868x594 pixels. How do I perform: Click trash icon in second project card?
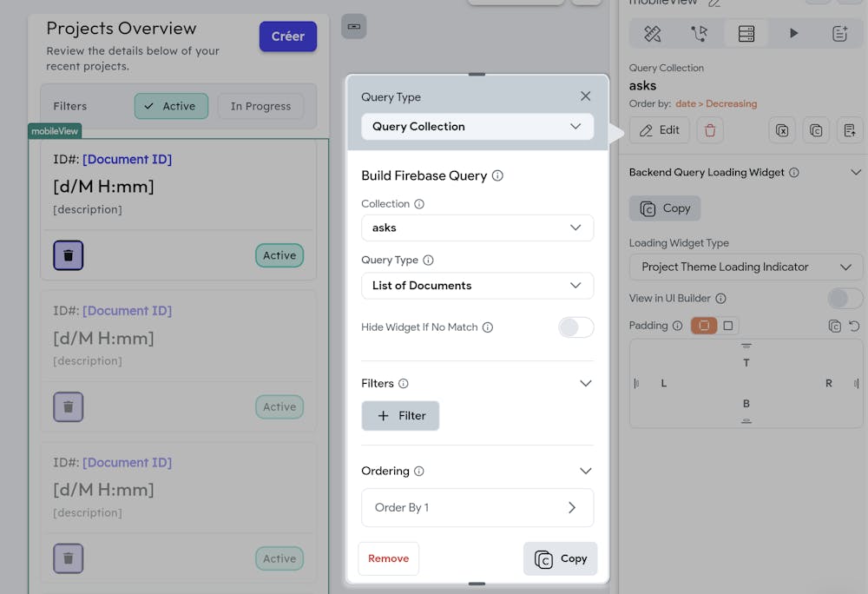tap(68, 407)
